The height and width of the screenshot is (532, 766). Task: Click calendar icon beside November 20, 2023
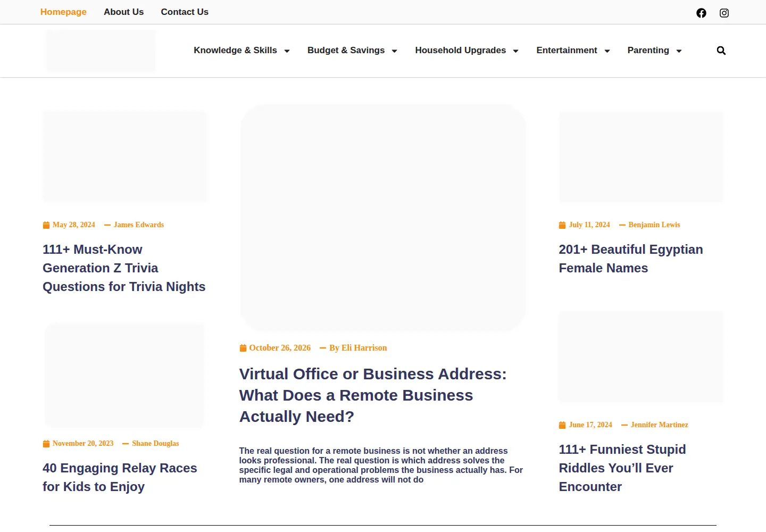pyautogui.click(x=46, y=444)
